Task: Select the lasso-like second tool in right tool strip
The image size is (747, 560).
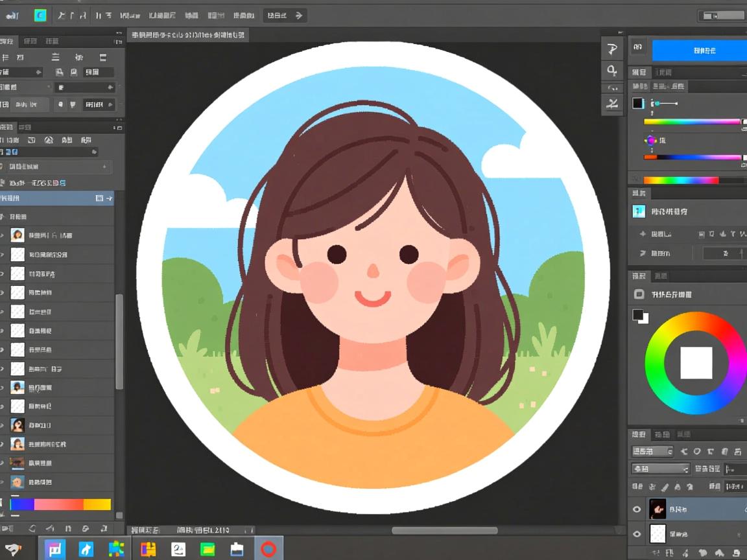Action: point(611,70)
